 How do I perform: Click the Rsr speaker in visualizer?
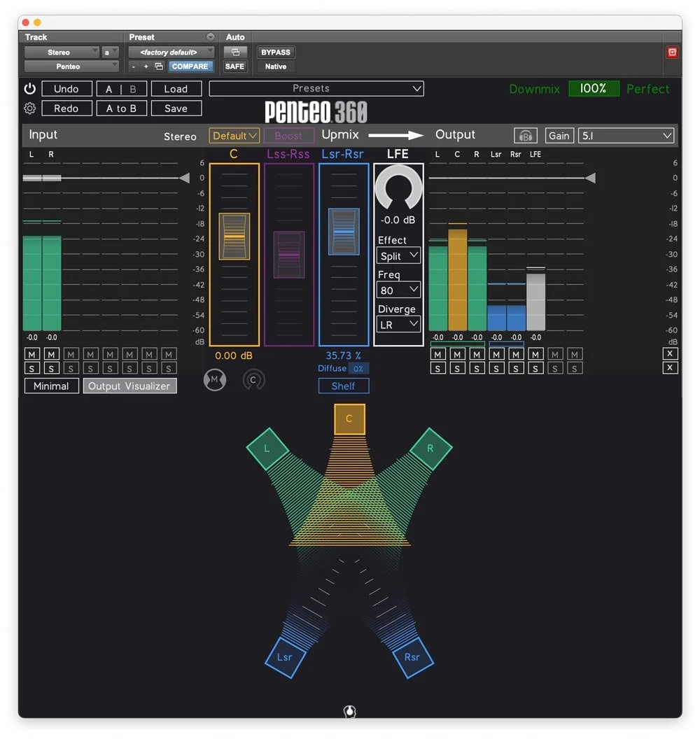tap(412, 657)
